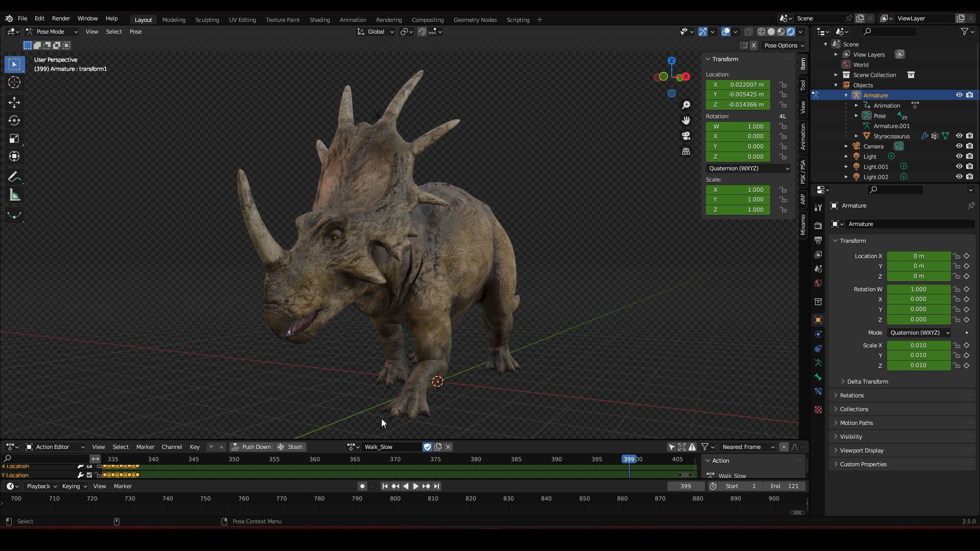Image resolution: width=980 pixels, height=551 pixels.
Task: Jump to the first frame
Action: pos(385,486)
